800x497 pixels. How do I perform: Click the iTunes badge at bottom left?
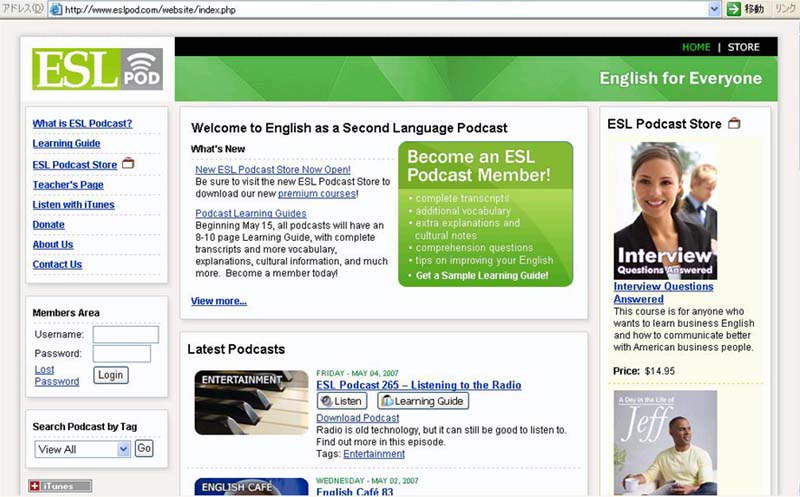click(60, 486)
